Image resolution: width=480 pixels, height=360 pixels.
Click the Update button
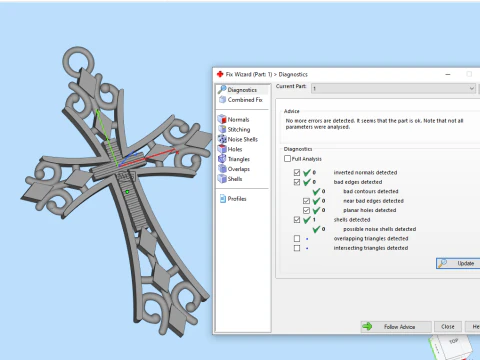coord(458,263)
